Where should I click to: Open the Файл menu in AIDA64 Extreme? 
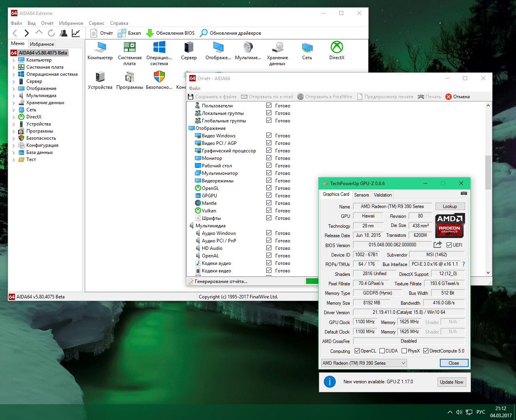tap(16, 23)
